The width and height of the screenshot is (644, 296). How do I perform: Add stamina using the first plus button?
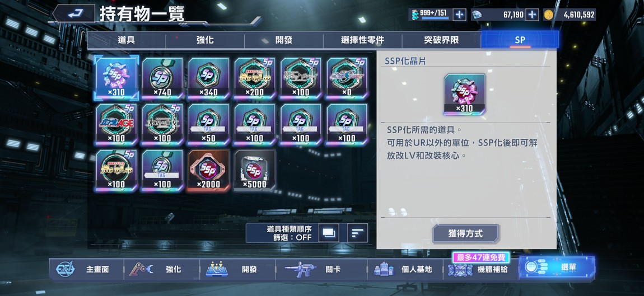459,15
